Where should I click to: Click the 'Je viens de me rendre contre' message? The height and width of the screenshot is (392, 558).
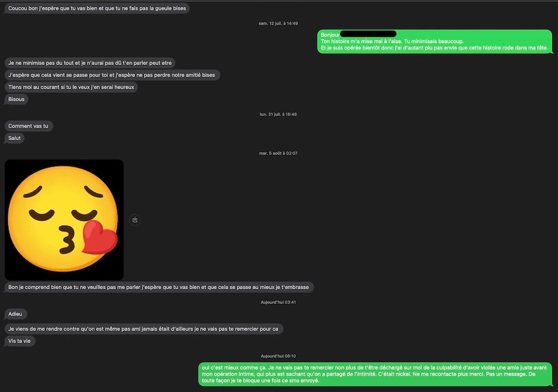pyautogui.click(x=143, y=329)
